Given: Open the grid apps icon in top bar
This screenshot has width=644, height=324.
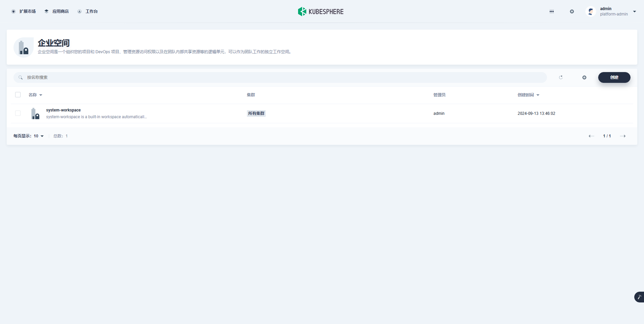Looking at the screenshot, I should pyautogui.click(x=552, y=11).
